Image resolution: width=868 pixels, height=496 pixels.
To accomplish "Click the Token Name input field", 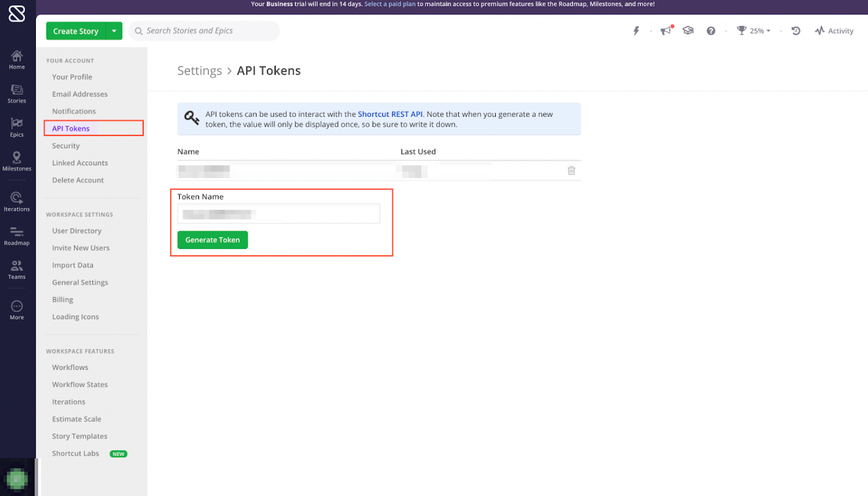I will 279,214.
